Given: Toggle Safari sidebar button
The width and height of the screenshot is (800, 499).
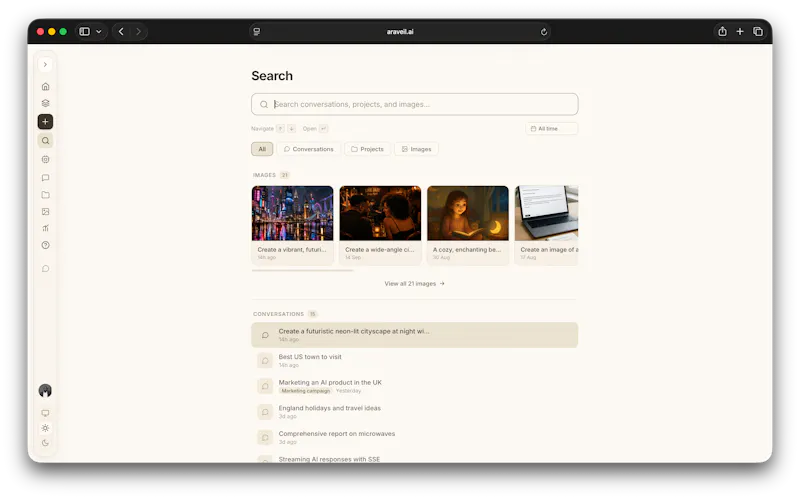Looking at the screenshot, I should pos(85,32).
